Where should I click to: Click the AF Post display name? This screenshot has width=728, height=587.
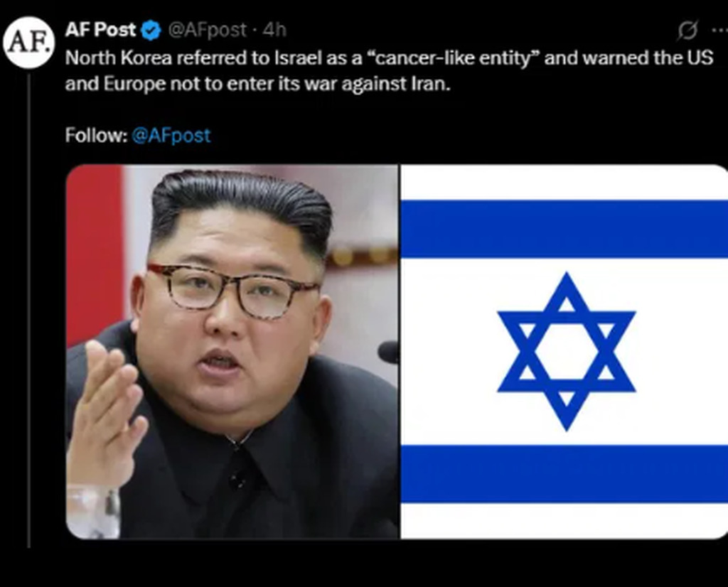100,30
